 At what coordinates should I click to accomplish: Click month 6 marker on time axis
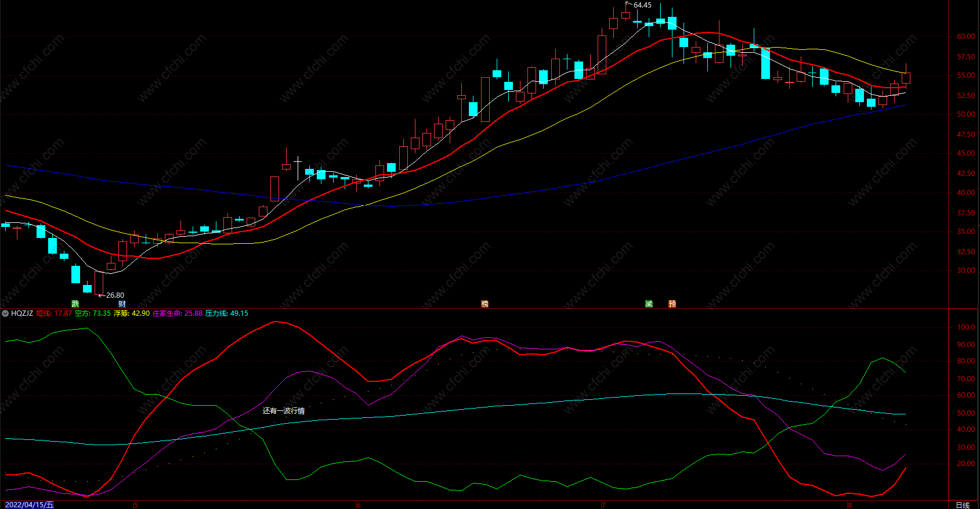click(x=359, y=506)
